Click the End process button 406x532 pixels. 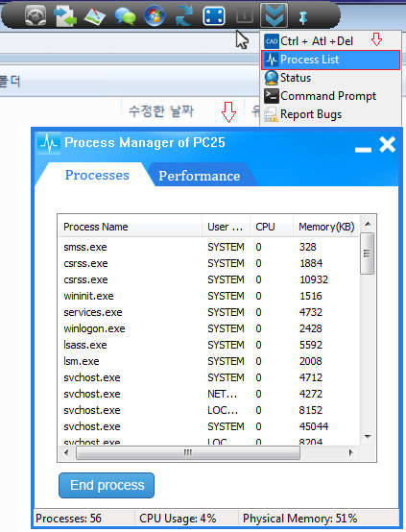tap(107, 485)
